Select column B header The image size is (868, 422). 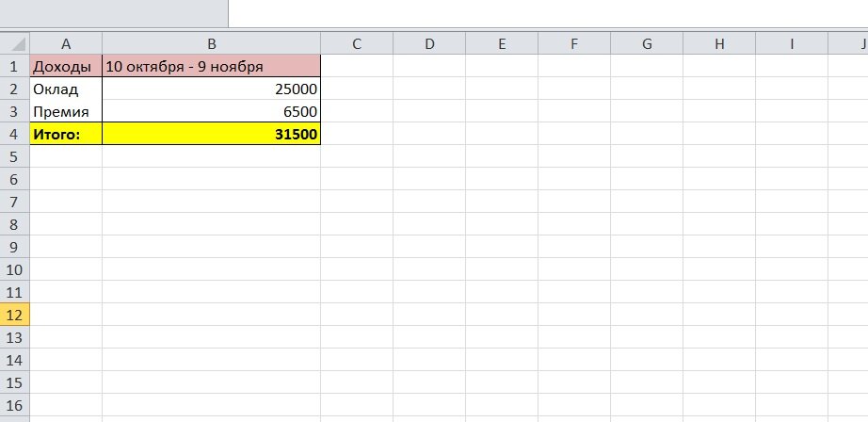(x=211, y=43)
